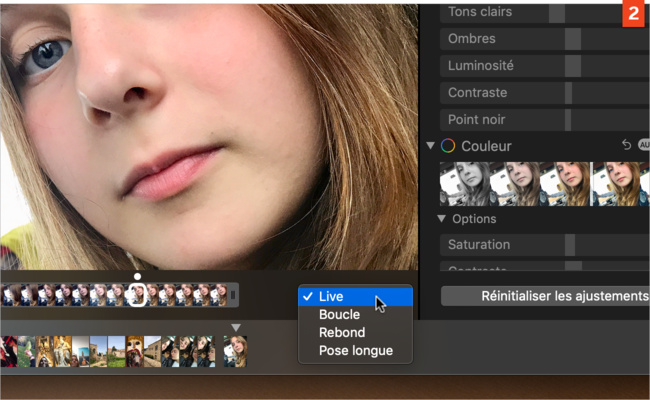Click the Contraste slider under Luminosité
This screenshot has height=400, width=650.
click(x=545, y=93)
